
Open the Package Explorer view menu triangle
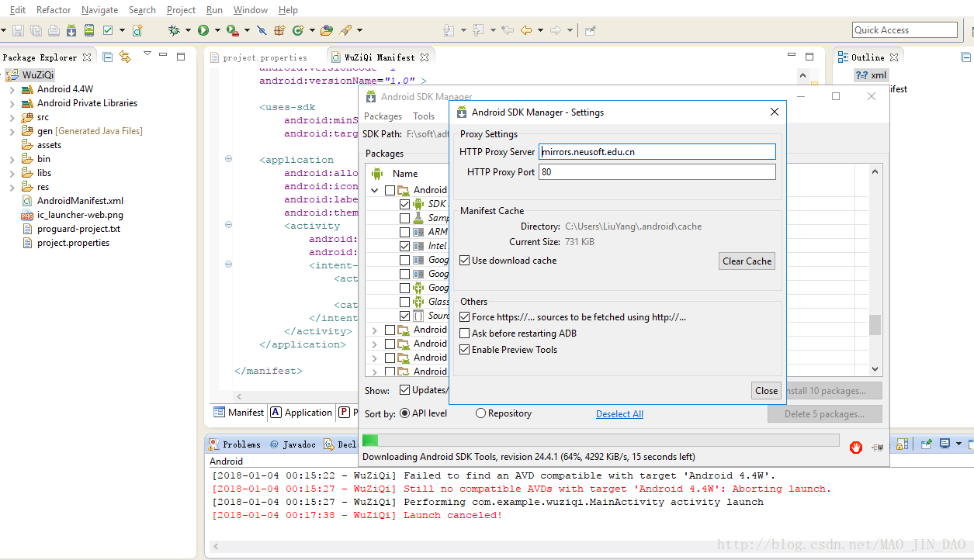147,54
